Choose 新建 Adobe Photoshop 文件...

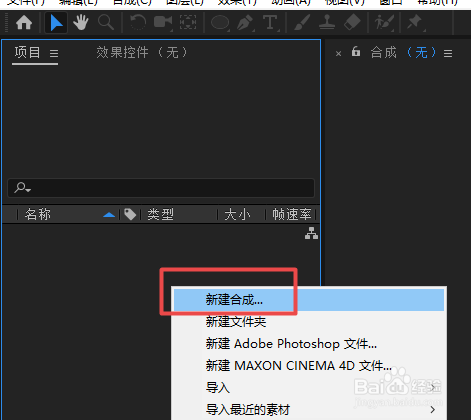[x=309, y=344]
